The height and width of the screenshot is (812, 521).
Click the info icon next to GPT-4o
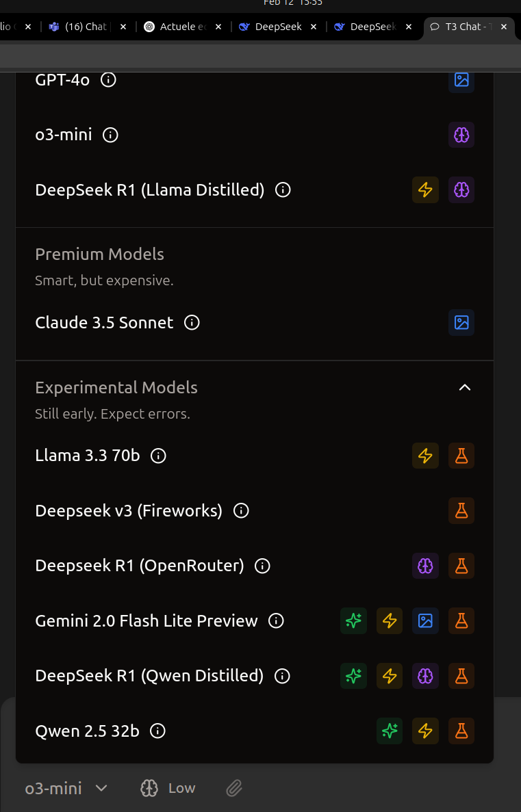tap(108, 80)
